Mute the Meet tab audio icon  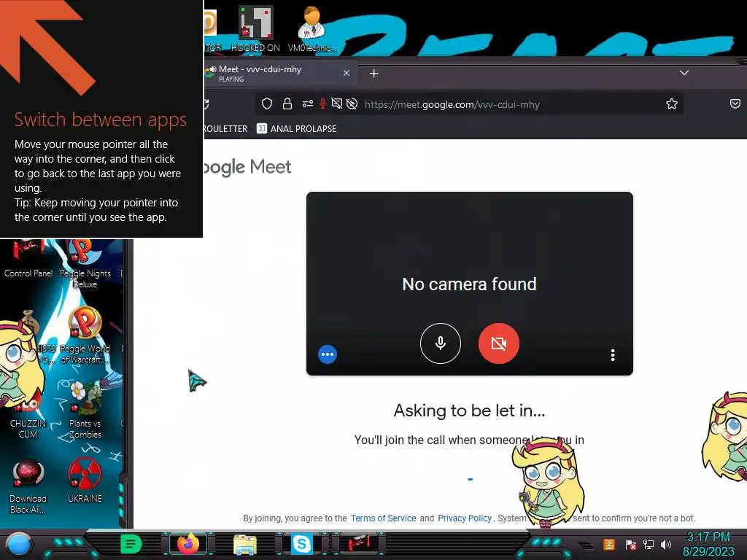click(x=213, y=69)
